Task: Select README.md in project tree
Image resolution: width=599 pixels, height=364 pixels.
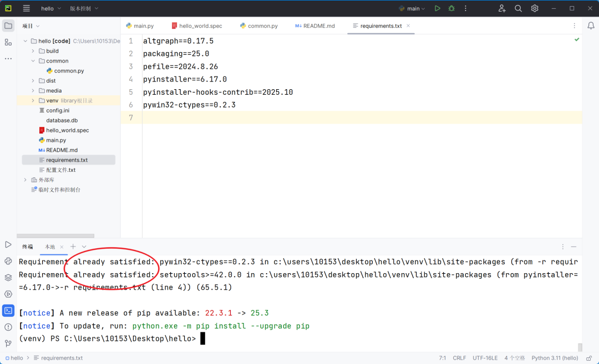Action: pos(58,150)
